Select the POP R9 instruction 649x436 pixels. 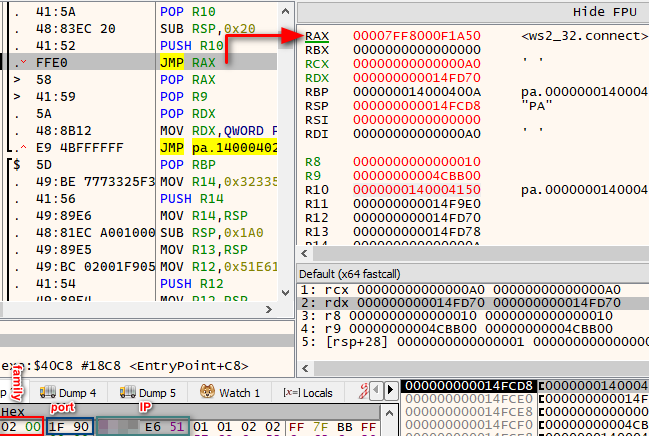click(184, 96)
